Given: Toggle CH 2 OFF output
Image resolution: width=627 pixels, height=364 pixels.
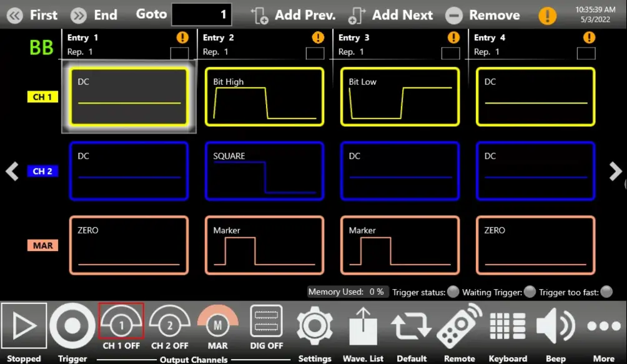Looking at the screenshot, I should [x=169, y=327].
